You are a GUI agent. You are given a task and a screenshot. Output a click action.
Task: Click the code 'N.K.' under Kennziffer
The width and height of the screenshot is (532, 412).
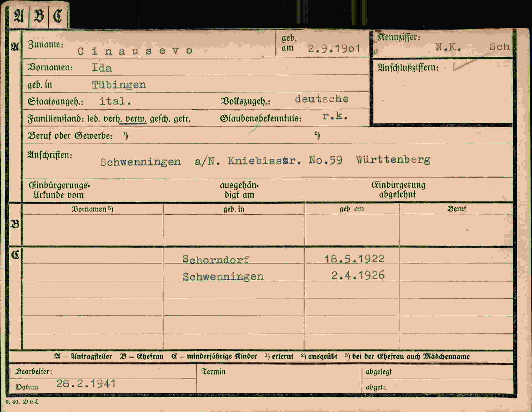tap(448, 47)
